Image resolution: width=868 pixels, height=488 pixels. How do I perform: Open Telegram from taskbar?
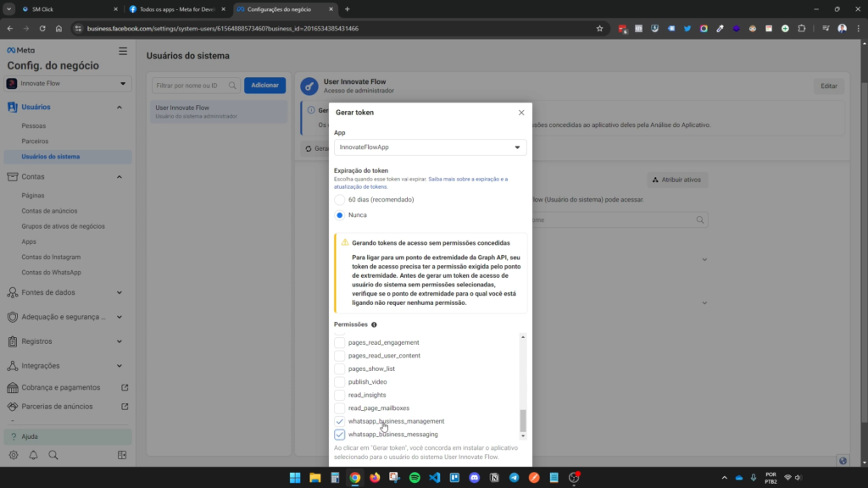point(515,478)
